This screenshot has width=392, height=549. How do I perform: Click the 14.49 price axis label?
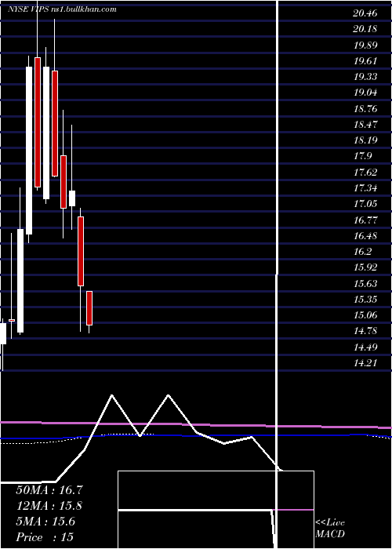pos(365,347)
